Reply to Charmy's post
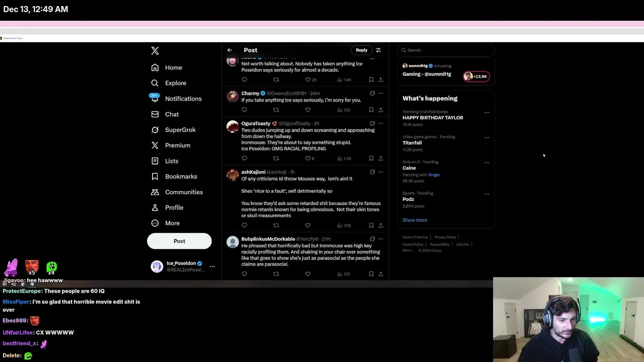This screenshot has height=362, width=644. point(245,110)
